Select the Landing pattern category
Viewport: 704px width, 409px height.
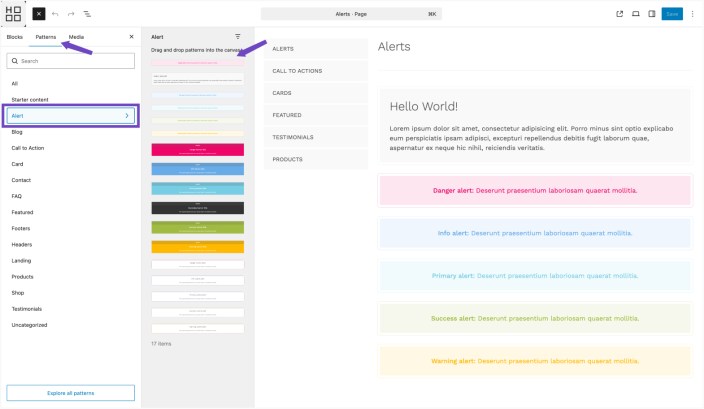[21, 261]
